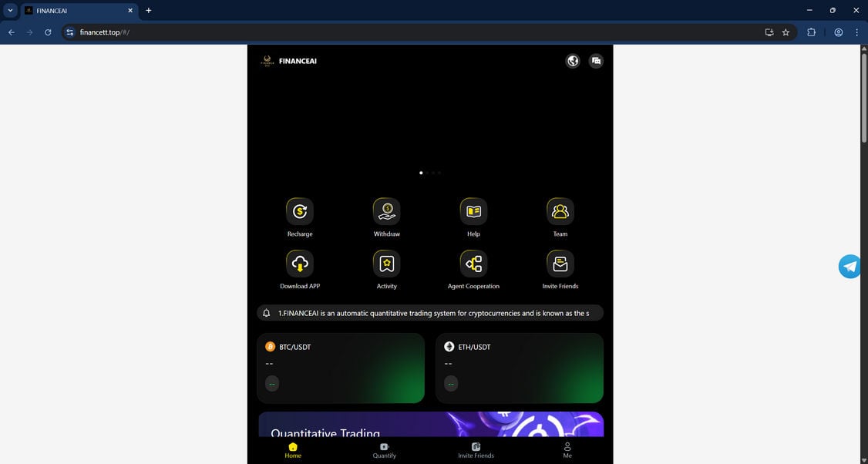Open the Chrome profile icon
868x464 pixels.
tap(839, 32)
